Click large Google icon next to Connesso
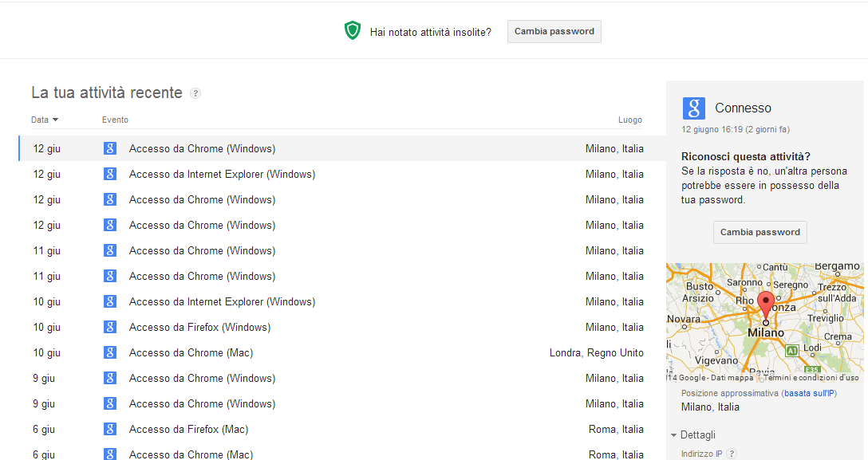The height and width of the screenshot is (460, 868). point(694,108)
